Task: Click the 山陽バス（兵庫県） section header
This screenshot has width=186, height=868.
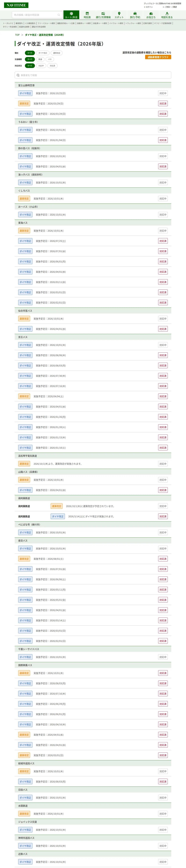Action: 93,472
